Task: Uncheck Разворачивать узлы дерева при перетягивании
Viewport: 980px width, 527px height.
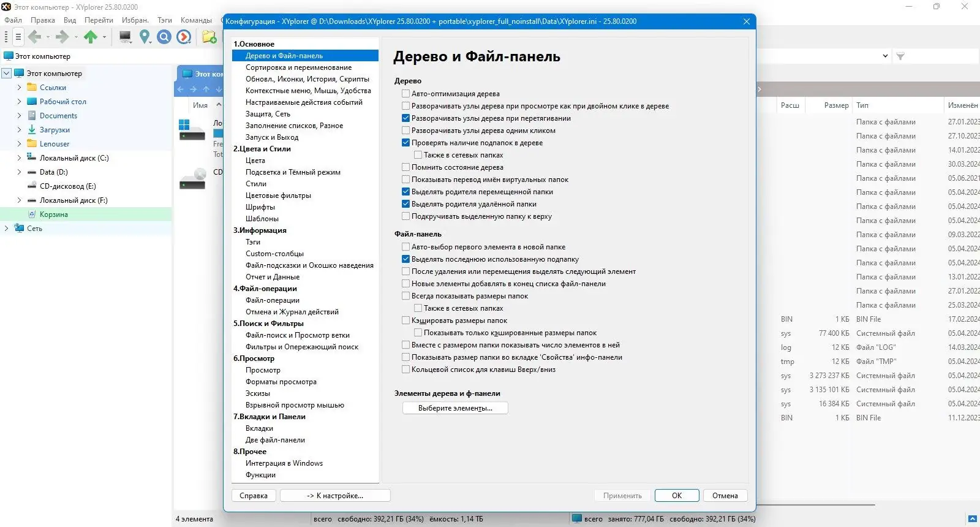Action: click(405, 118)
